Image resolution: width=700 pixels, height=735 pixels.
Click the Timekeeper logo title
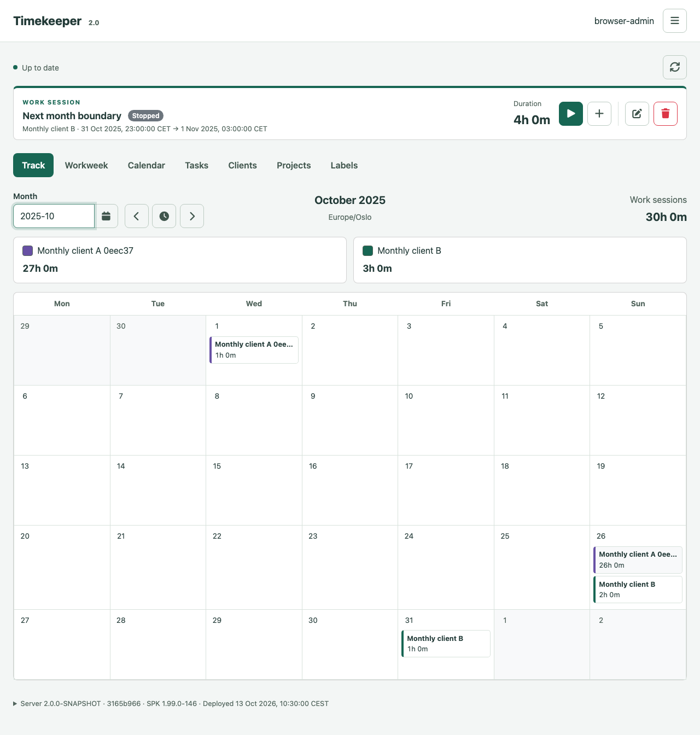coord(47,21)
